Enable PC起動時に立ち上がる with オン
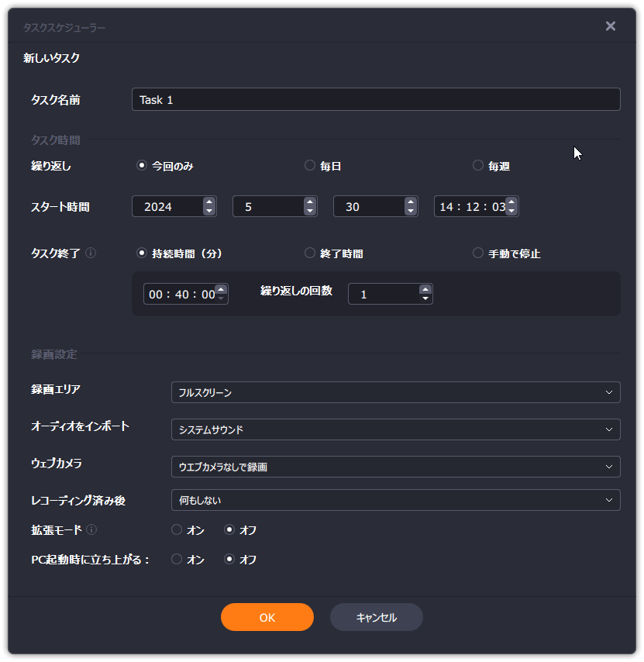Image resolution: width=644 pixels, height=662 pixels. (x=177, y=559)
